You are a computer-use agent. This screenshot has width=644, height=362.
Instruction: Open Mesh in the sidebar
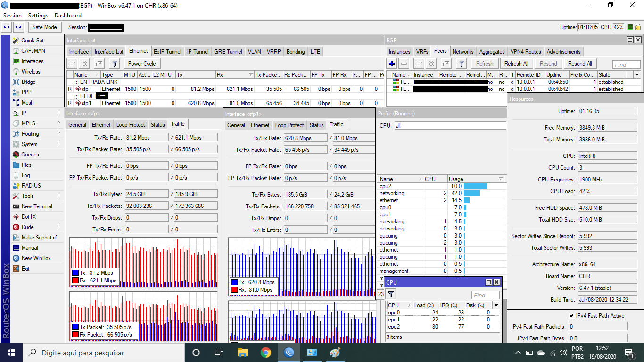[27, 103]
